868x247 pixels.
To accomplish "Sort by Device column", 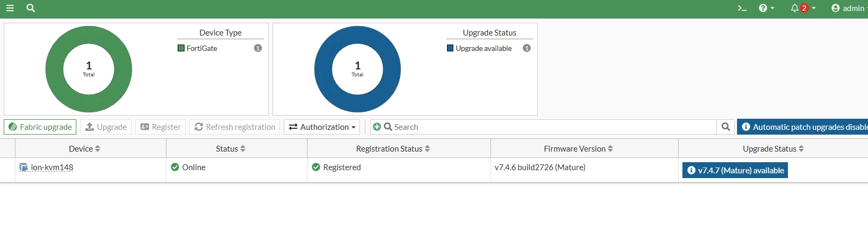I will (84, 148).
